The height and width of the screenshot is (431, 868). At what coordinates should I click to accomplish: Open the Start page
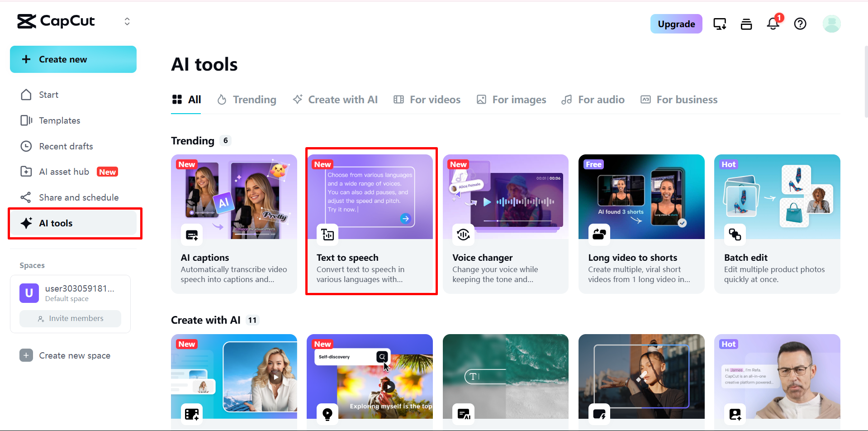click(73, 95)
